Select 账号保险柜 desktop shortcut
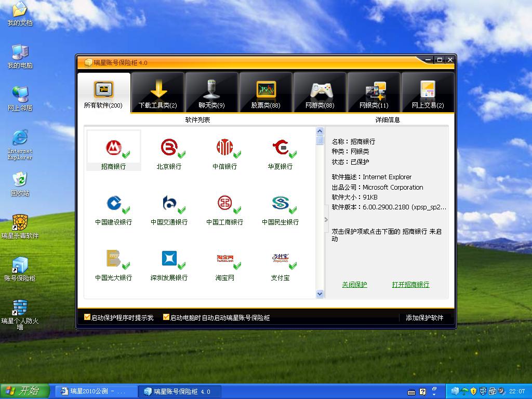 point(20,270)
